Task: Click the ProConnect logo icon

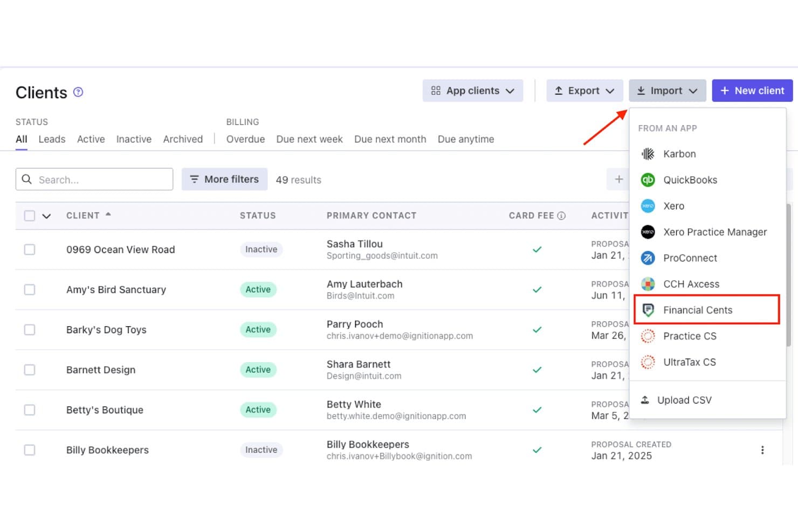Action: (648, 258)
